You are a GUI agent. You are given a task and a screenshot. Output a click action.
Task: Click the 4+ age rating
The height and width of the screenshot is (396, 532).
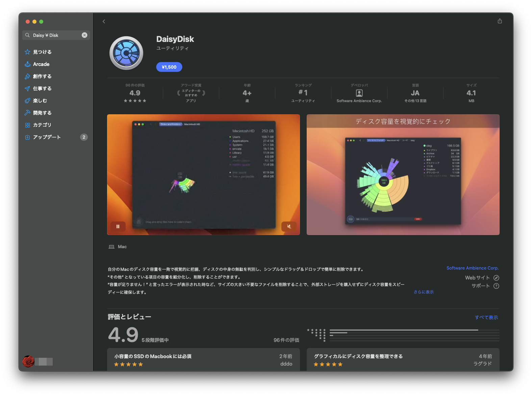click(247, 93)
